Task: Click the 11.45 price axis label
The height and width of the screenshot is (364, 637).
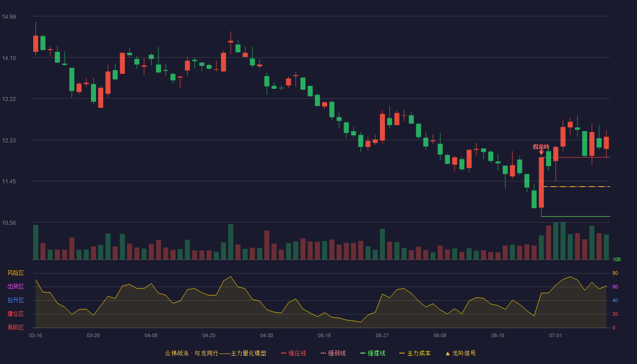Action: tap(9, 182)
